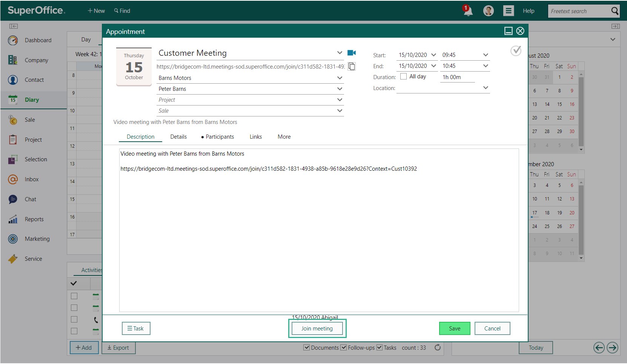
Task: Open Diary in the navigator
Action: click(34, 100)
